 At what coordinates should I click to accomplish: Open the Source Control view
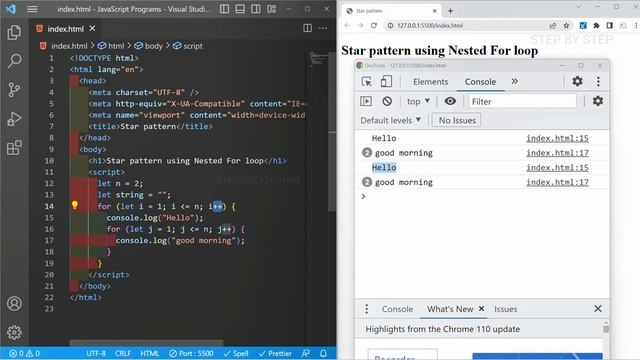pyautogui.click(x=14, y=89)
